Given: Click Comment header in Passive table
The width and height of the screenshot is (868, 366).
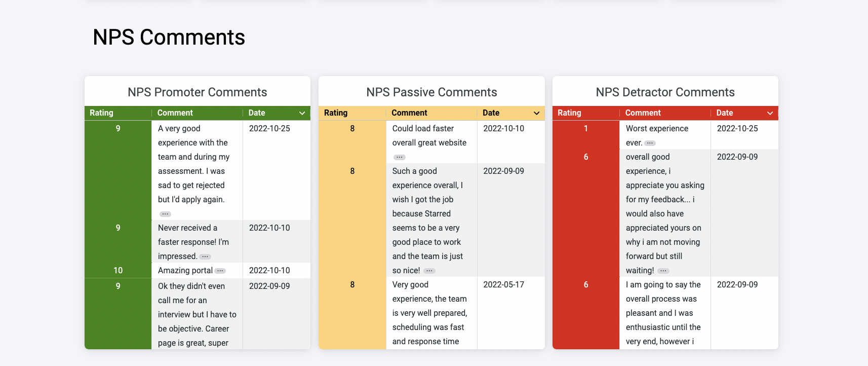Looking at the screenshot, I should point(409,113).
